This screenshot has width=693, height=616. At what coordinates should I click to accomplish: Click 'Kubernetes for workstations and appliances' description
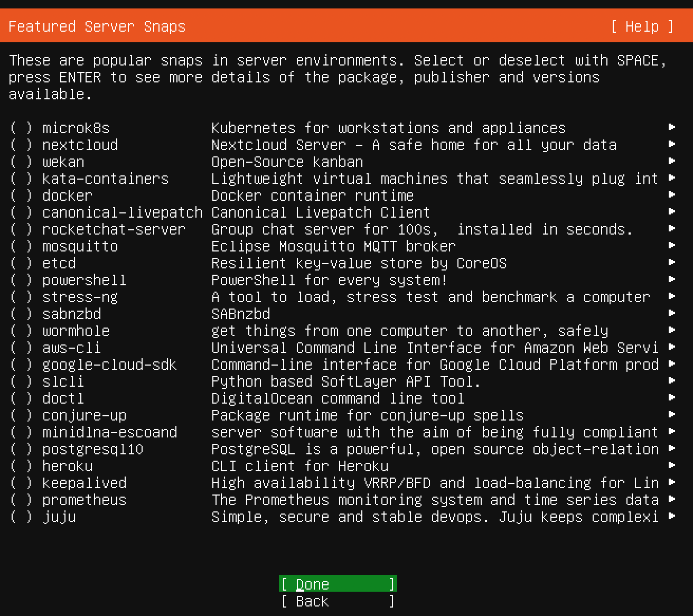tap(388, 128)
